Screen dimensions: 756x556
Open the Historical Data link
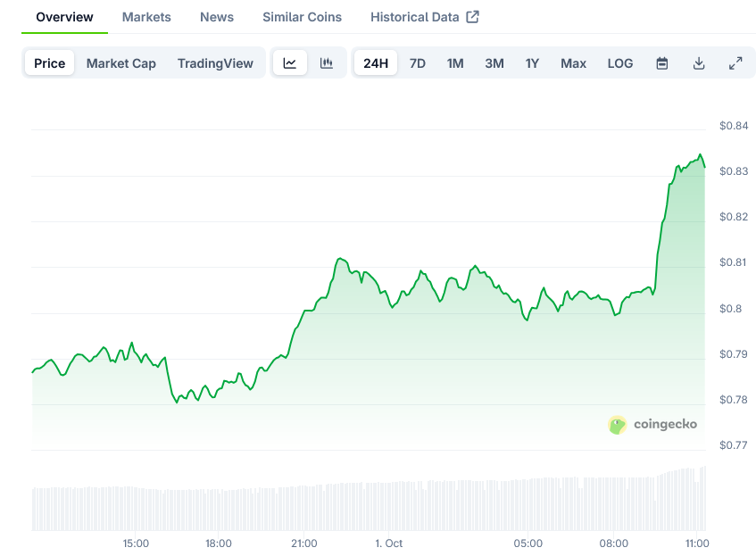click(x=415, y=17)
